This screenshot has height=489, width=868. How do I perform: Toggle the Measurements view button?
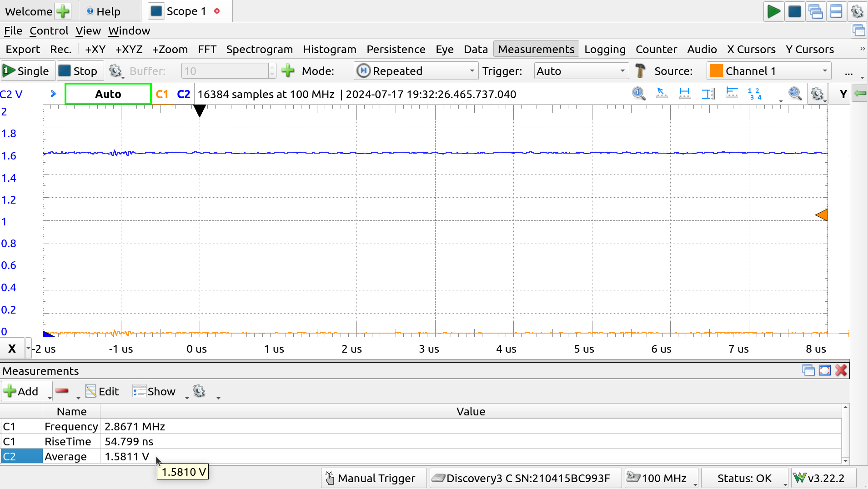[x=536, y=49]
